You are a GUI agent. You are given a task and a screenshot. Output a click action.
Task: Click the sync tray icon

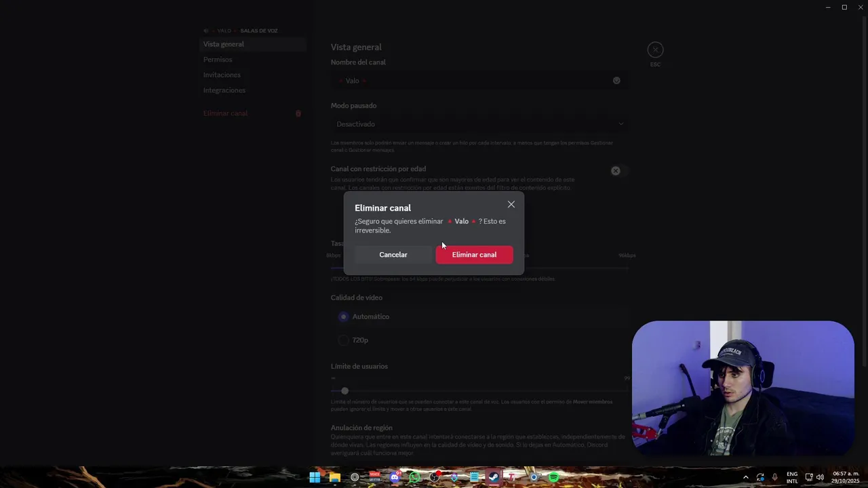coord(760,477)
